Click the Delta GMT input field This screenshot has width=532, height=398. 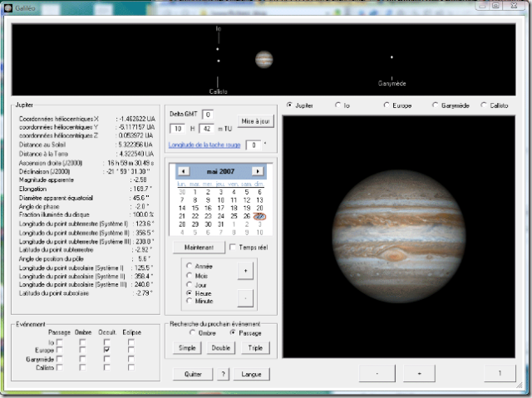coord(208,114)
